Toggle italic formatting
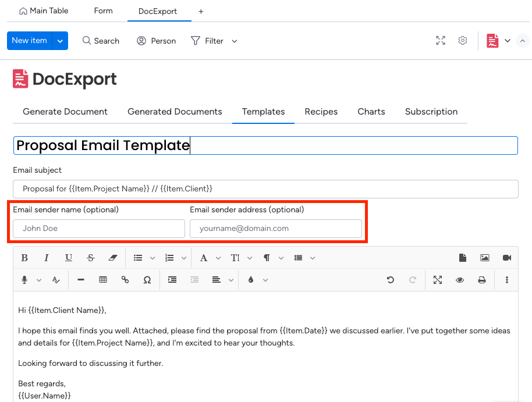The width and height of the screenshot is (532, 402). [x=47, y=258]
